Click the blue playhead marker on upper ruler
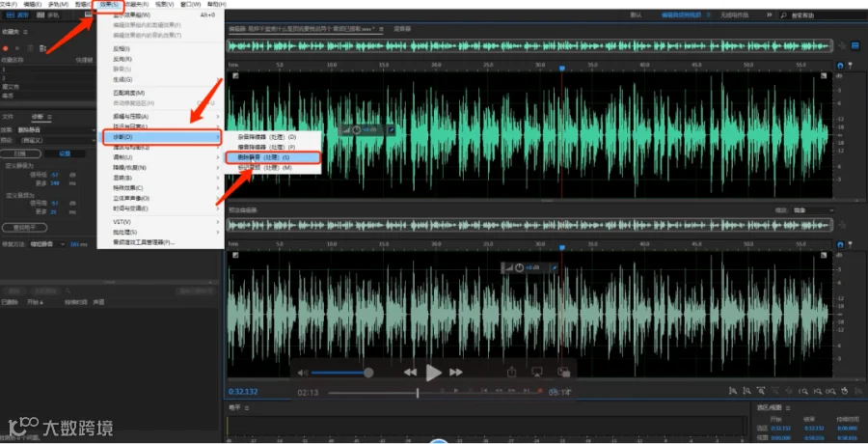Screen dimensions: 868x444 pos(562,68)
